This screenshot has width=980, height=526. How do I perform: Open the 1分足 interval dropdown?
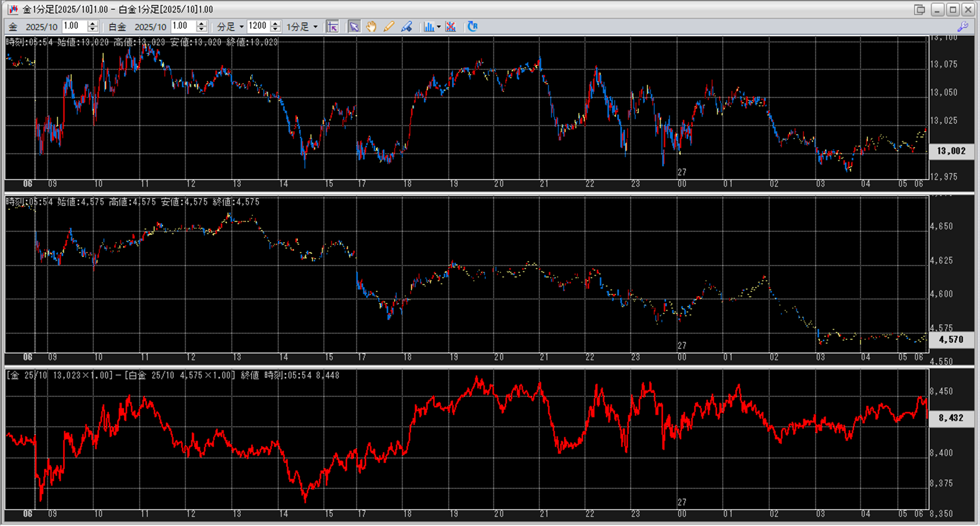tap(315, 27)
